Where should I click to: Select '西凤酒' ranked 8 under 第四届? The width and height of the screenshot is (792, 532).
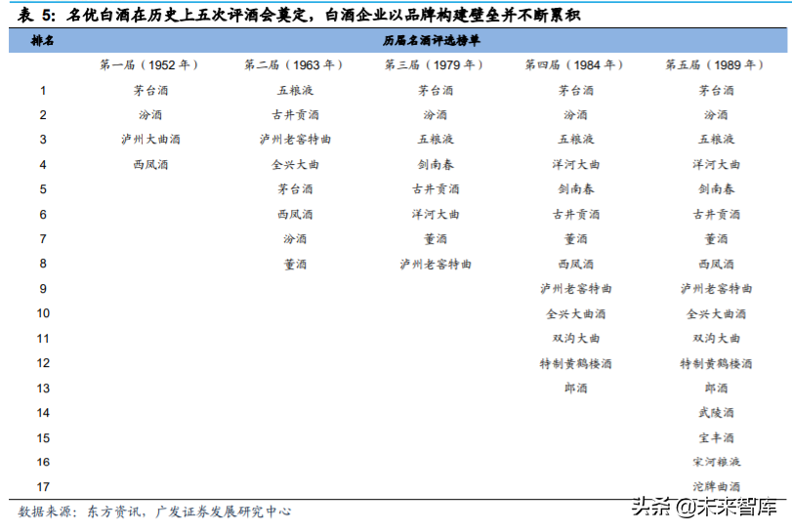tap(576, 264)
